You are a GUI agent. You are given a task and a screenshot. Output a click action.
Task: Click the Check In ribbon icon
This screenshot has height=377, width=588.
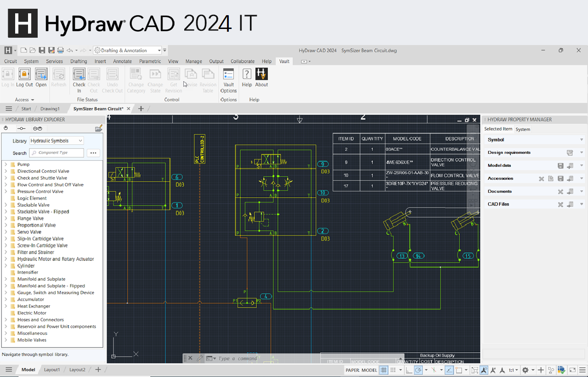pos(79,74)
